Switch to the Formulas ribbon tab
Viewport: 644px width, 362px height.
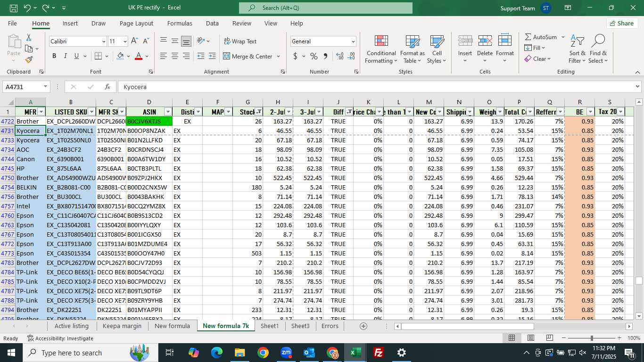180,23
